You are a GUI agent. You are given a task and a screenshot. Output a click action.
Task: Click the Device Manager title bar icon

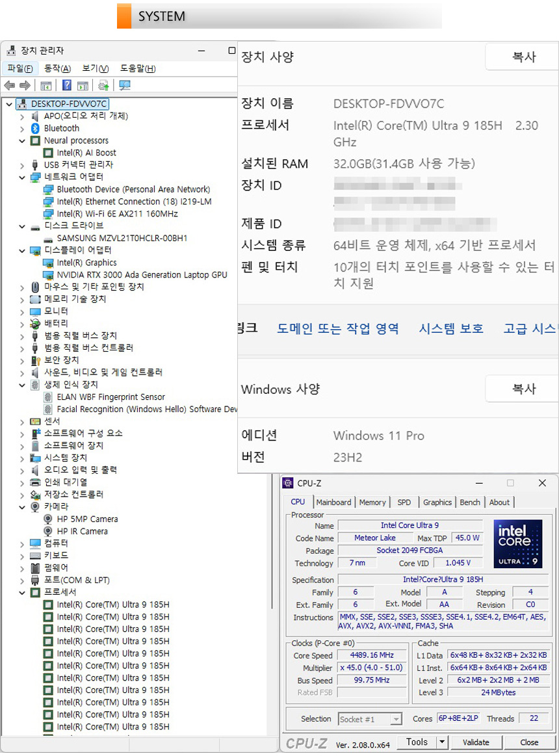(x=11, y=50)
